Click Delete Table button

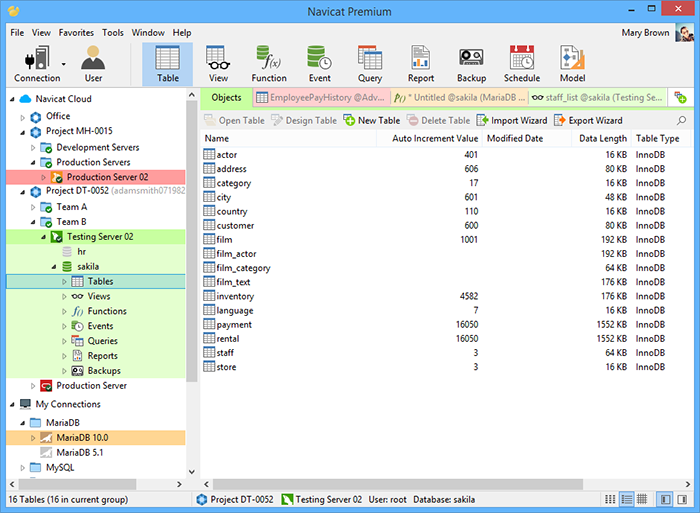(438, 121)
